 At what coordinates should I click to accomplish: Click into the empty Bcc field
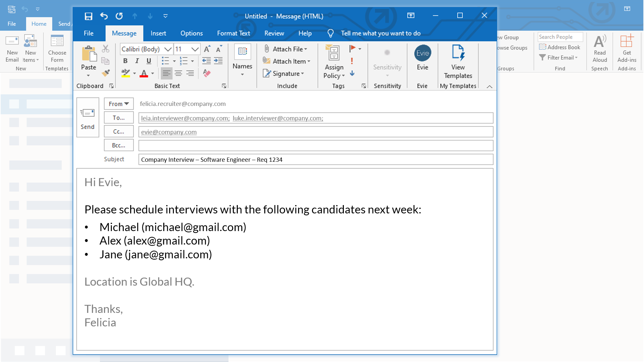tap(316, 145)
